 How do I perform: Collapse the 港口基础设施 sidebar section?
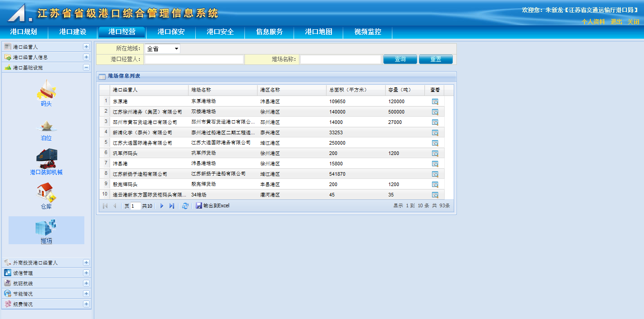coord(86,68)
